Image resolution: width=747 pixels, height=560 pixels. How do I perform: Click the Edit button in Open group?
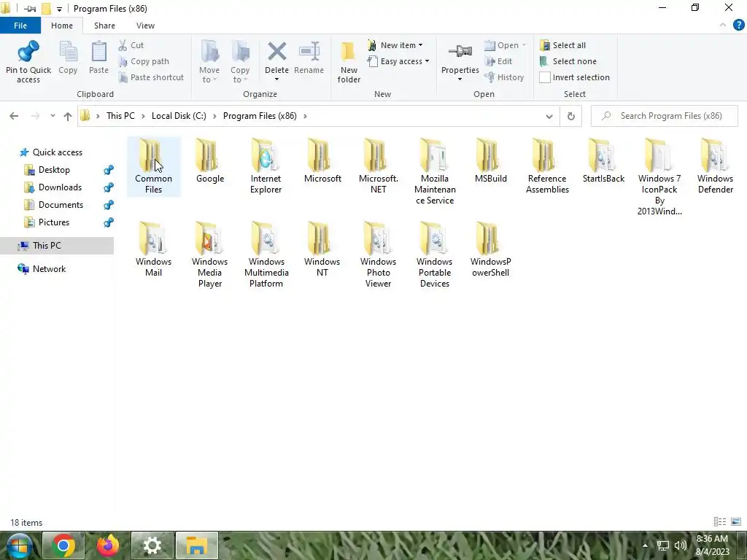(x=498, y=61)
